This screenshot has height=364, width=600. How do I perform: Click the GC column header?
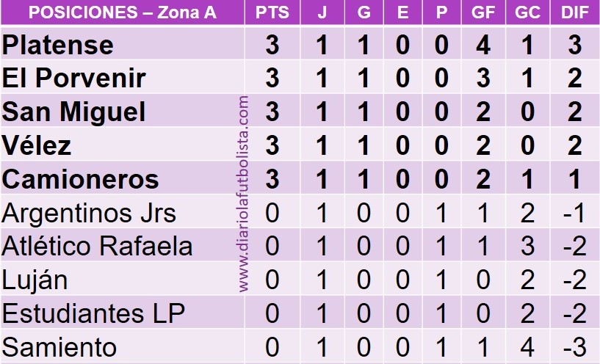click(x=528, y=12)
